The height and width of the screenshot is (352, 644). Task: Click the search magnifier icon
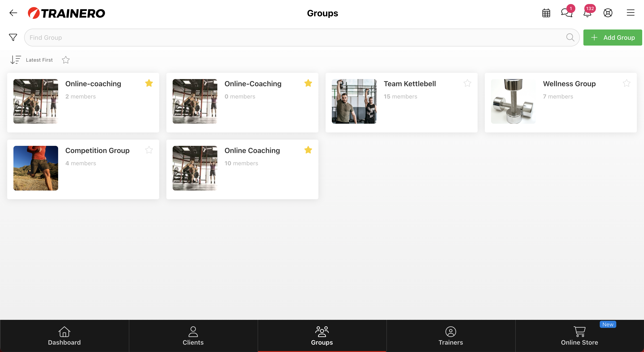(570, 38)
